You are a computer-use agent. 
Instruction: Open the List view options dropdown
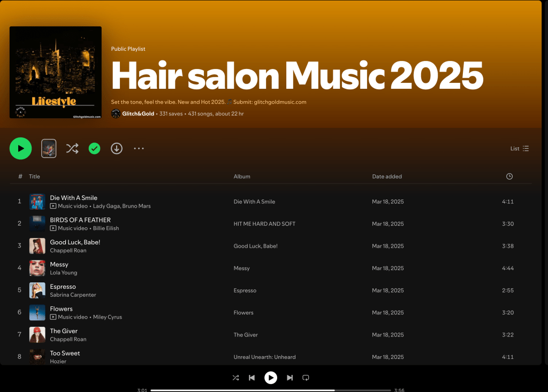520,149
